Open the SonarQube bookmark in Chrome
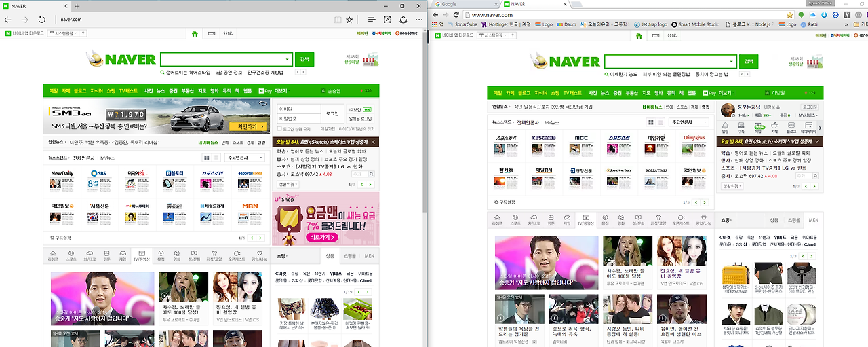This screenshot has width=868, height=347. 462,24
